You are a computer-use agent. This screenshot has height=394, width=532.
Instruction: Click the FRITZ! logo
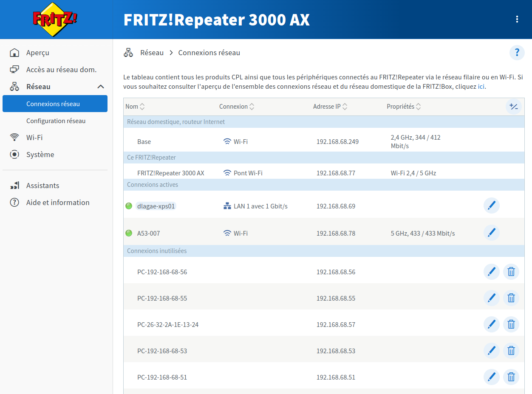pos(55,20)
